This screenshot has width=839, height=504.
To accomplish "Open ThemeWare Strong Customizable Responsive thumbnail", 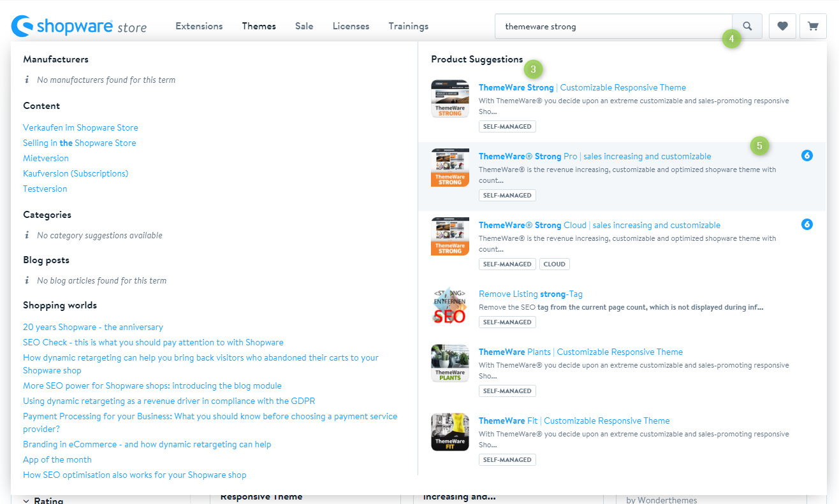I will (450, 99).
